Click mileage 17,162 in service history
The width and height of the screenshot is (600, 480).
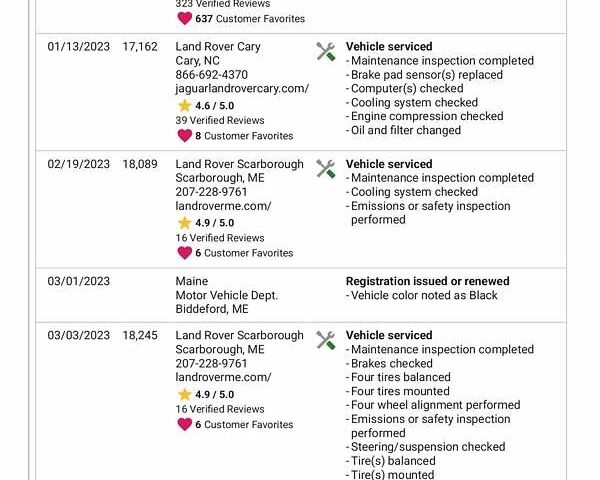(x=140, y=47)
